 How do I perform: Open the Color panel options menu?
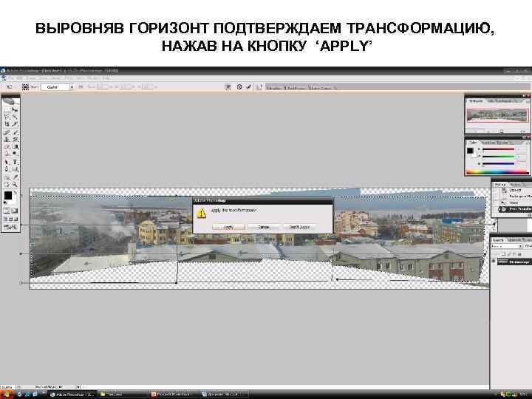[x=528, y=143]
